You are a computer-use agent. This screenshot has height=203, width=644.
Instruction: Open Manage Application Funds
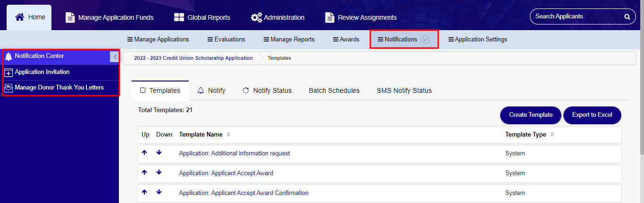click(109, 17)
